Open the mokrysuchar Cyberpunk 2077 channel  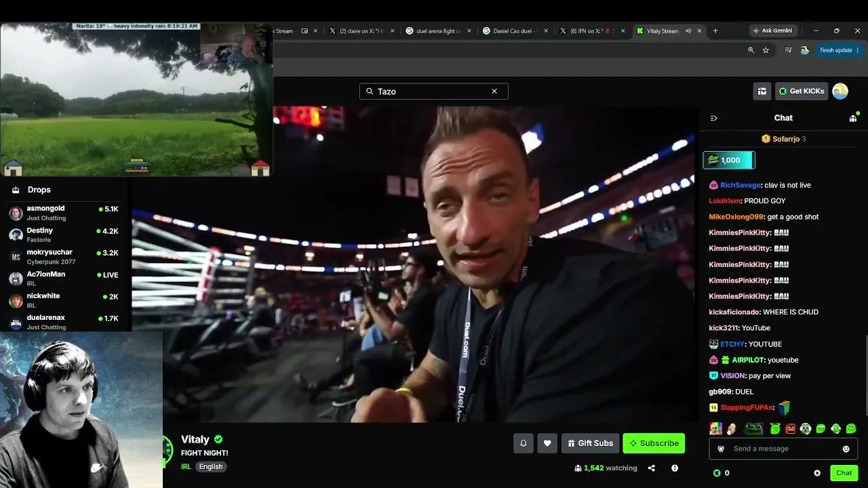coord(64,257)
